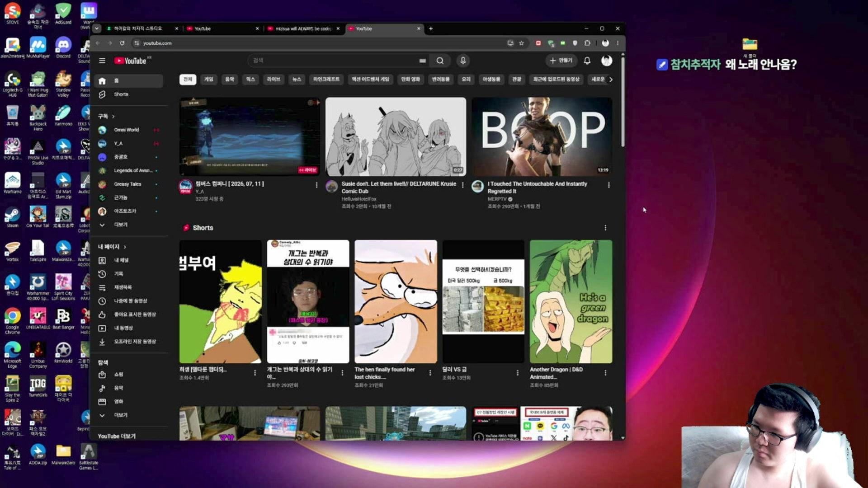Open the YouTube hamburger guide menu
The width and height of the screenshot is (868, 488).
tap(102, 61)
